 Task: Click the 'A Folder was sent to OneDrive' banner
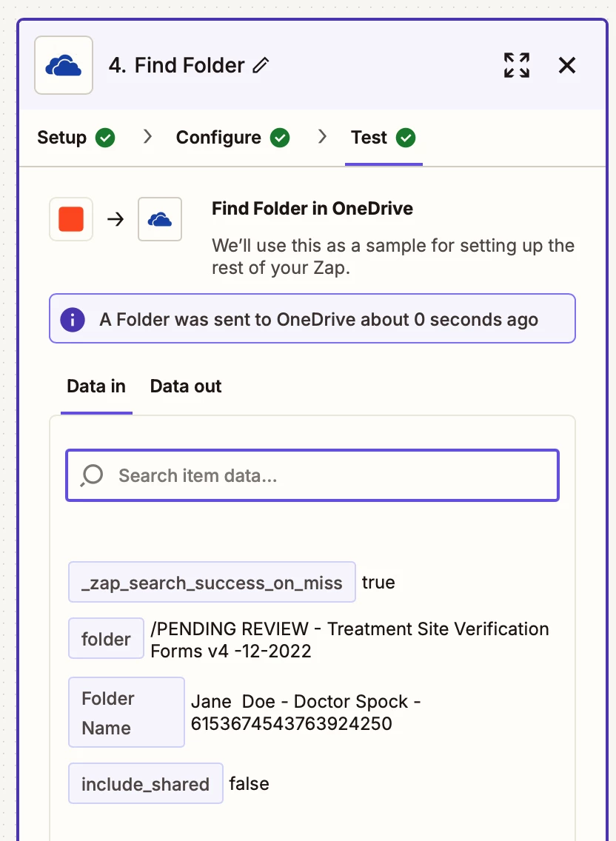(312, 318)
